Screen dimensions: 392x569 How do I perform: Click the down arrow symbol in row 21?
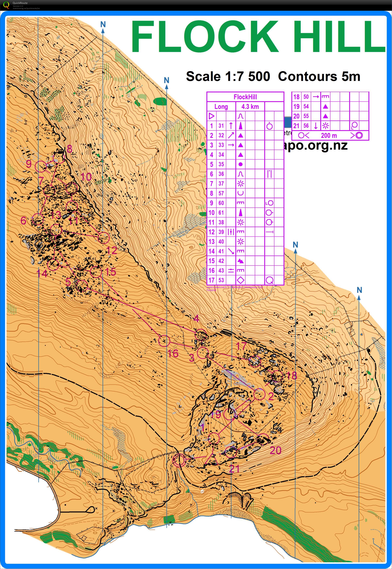coord(316,126)
